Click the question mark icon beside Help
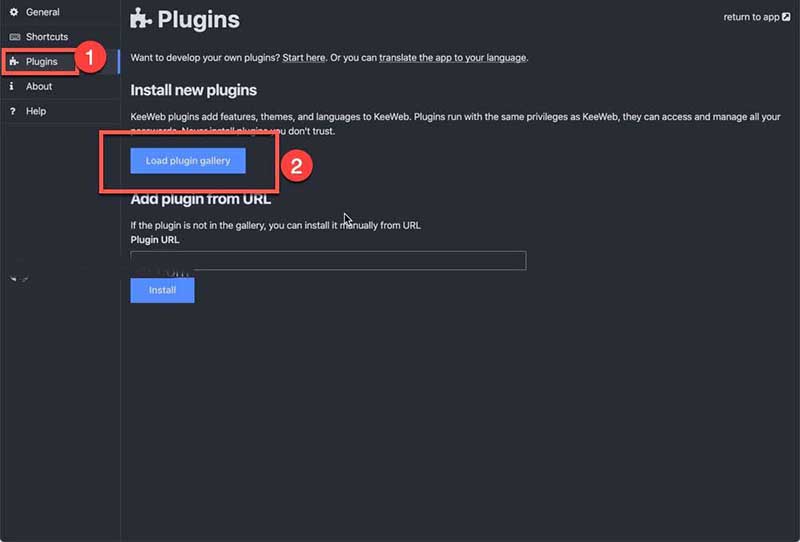The image size is (800, 542). tap(12, 111)
